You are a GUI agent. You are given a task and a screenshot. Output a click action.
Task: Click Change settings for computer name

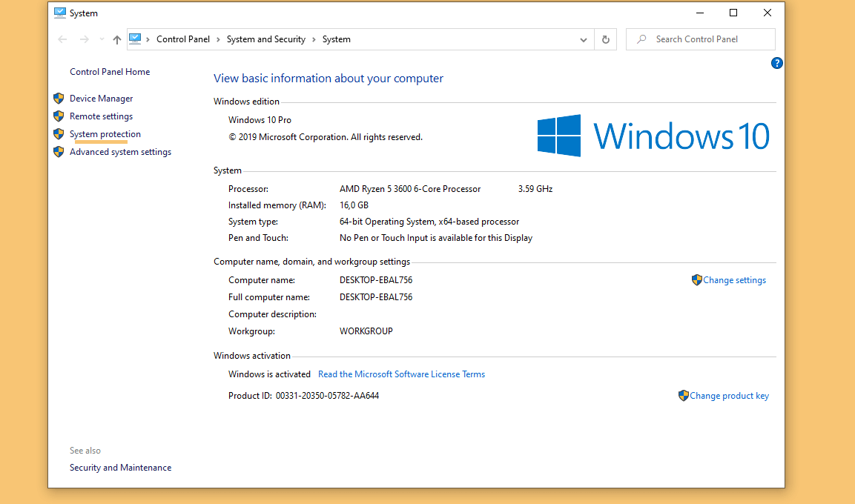pos(734,280)
